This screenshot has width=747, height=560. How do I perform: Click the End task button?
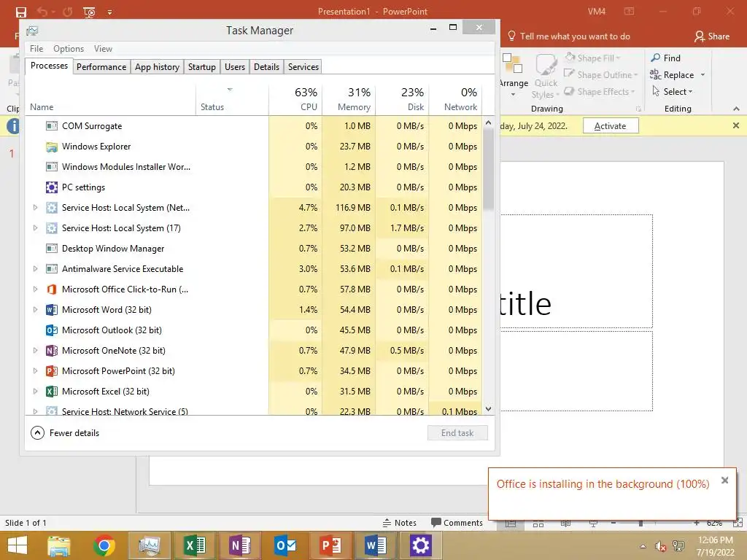457,433
